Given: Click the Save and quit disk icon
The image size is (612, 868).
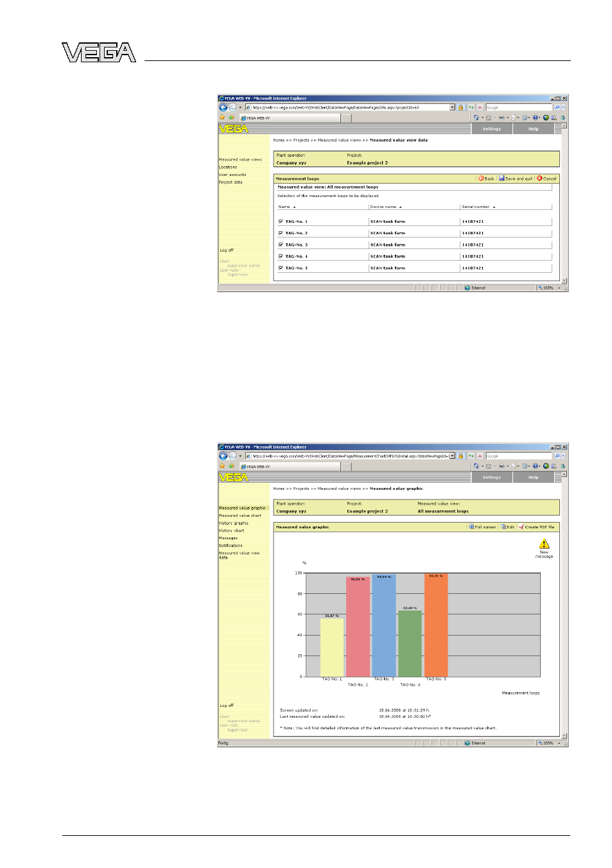Looking at the screenshot, I should 502,178.
